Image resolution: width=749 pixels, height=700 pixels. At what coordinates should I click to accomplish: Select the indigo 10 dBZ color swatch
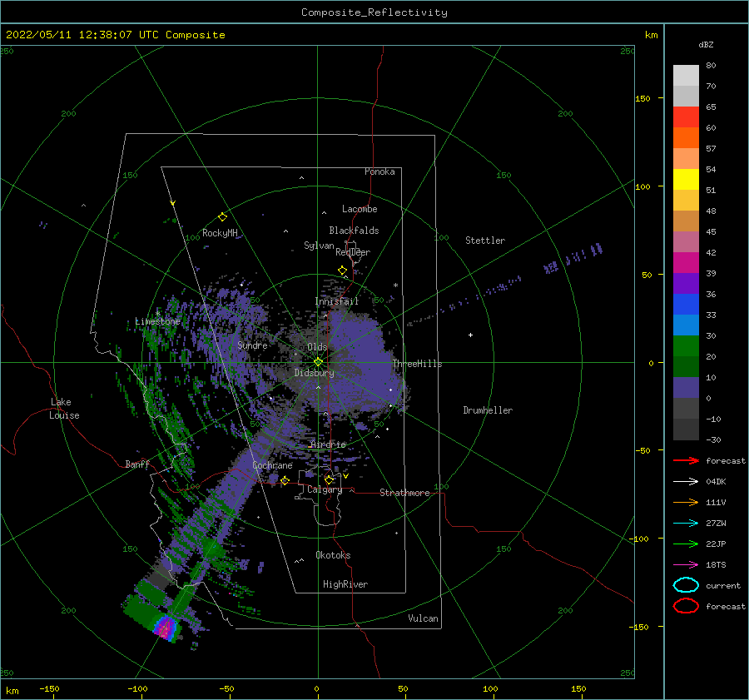click(x=686, y=387)
